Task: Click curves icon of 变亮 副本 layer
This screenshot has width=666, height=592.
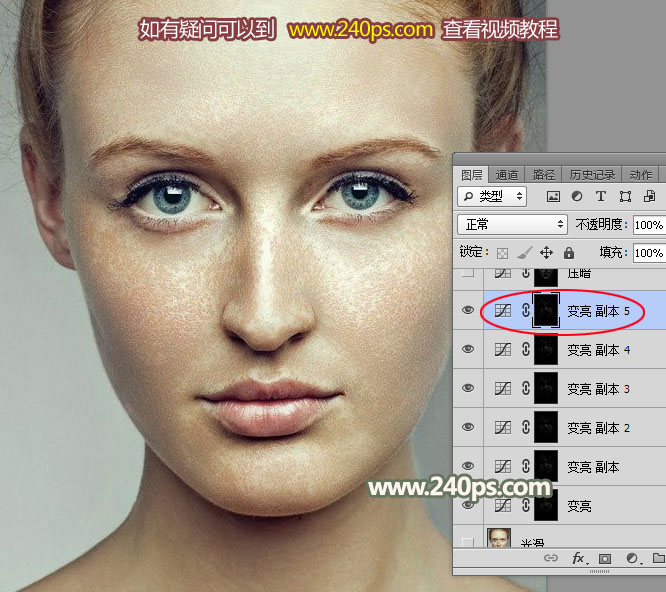Action: pyautogui.click(x=503, y=466)
